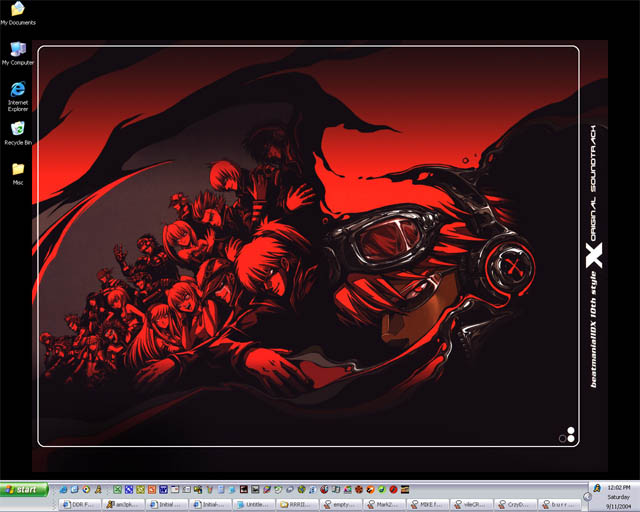
Task: Open the Recycle Bin on the desktop
Action: [18, 133]
